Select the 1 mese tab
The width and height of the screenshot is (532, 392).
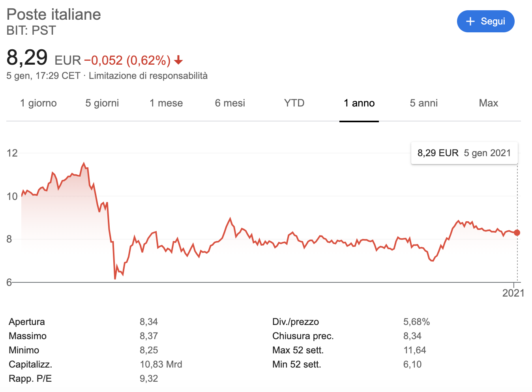coord(166,103)
